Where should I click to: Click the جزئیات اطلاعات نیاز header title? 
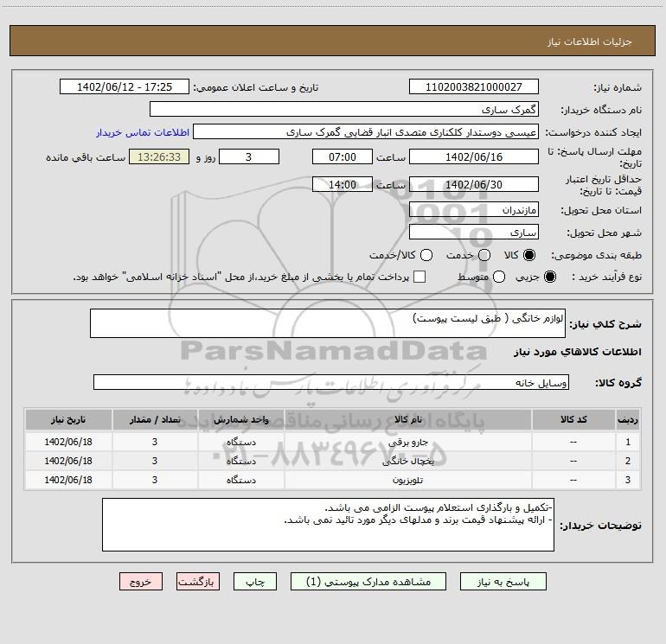coord(589,41)
